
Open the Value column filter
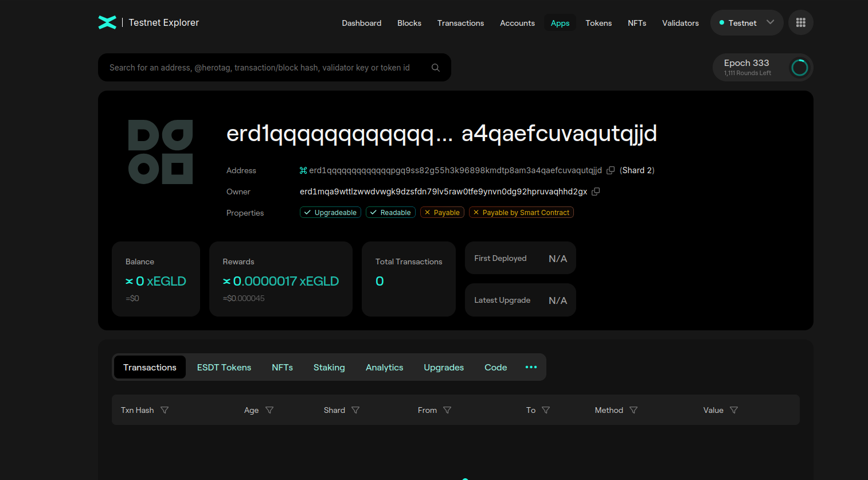(734, 410)
